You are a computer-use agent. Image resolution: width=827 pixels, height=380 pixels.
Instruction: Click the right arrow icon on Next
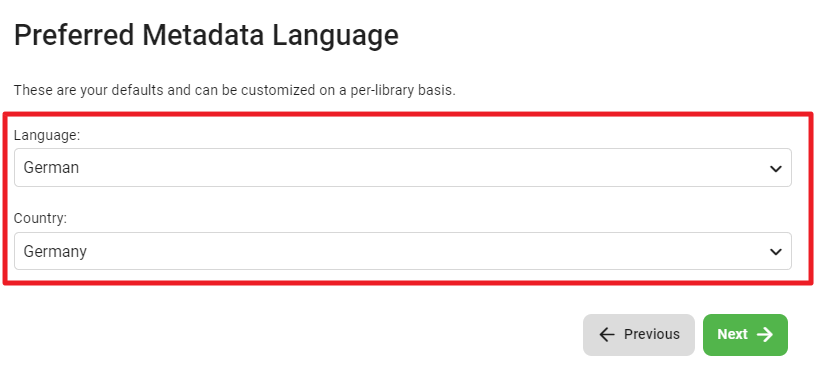765,335
